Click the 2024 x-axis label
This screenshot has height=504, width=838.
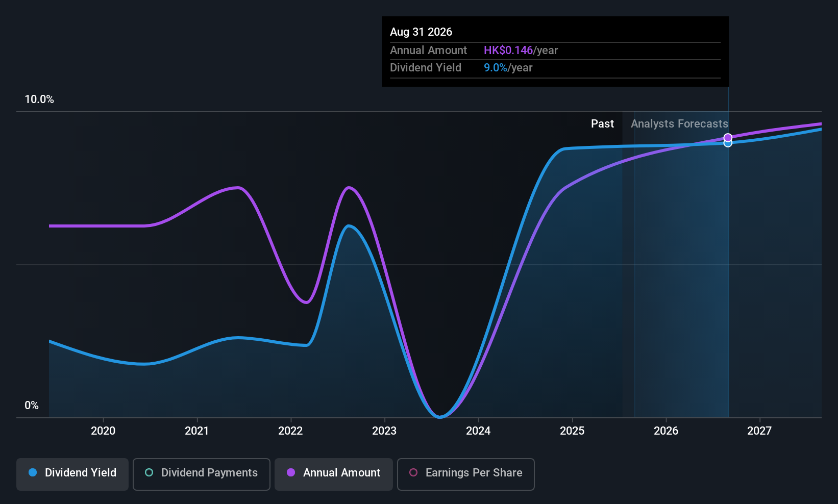coord(478,431)
